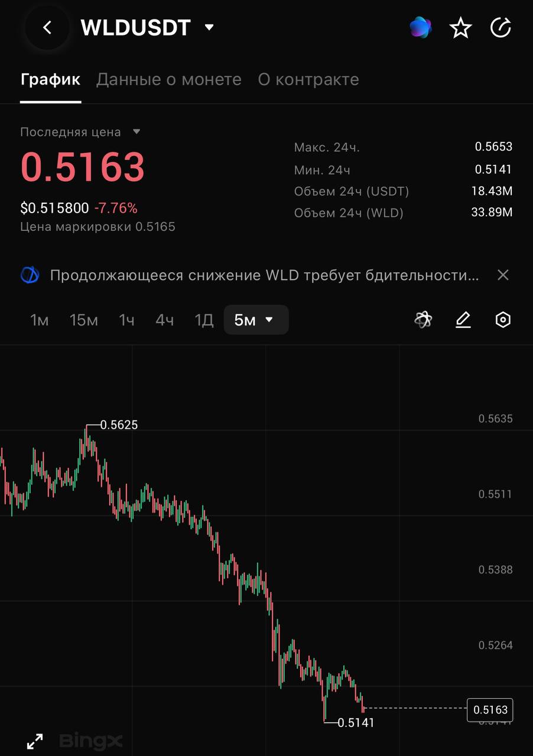This screenshot has height=756, width=533.
Task: Tap the boxed current price tag 0.5163
Action: [x=490, y=710]
